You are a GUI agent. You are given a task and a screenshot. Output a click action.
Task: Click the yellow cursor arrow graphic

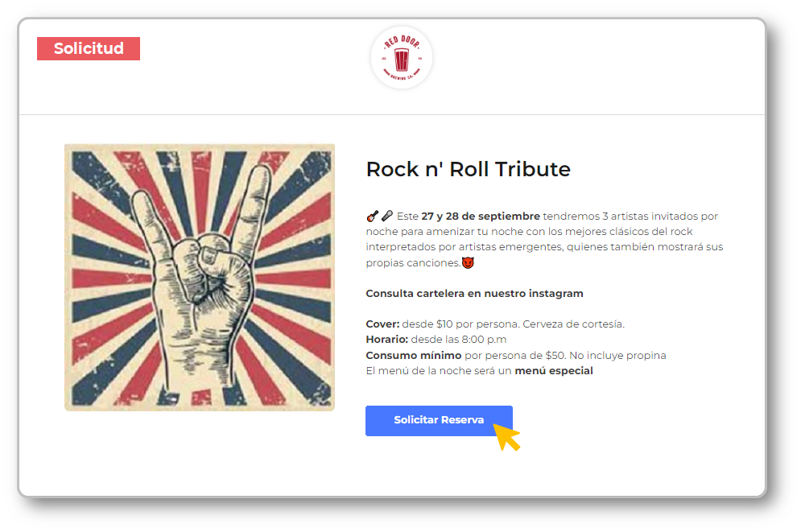click(506, 437)
